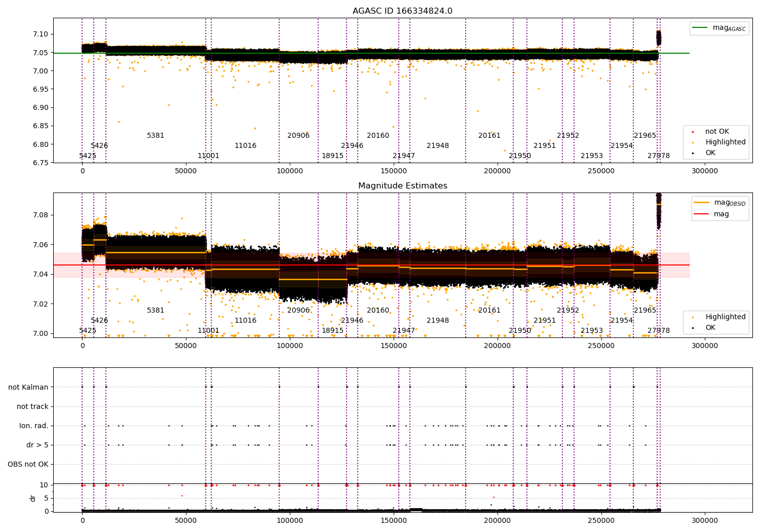Select 'Highlighted' legend entry in middle plot
This screenshot has width=760, height=532.
click(x=726, y=317)
